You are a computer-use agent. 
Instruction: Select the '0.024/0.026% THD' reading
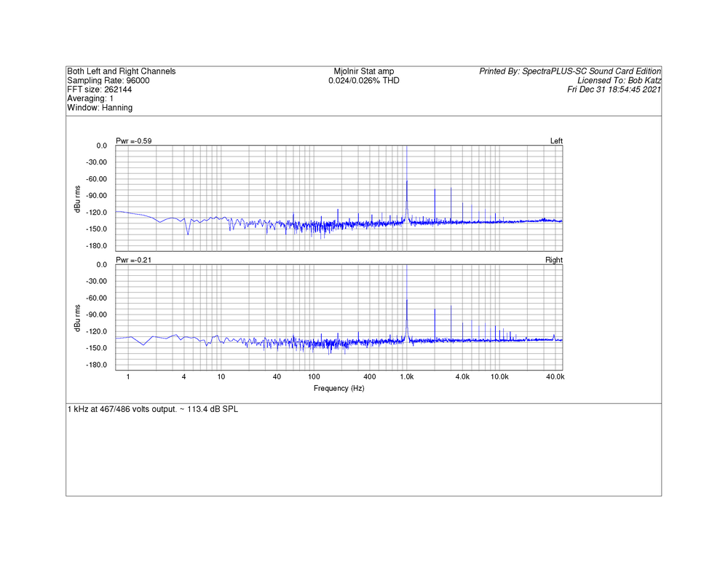click(x=363, y=81)
